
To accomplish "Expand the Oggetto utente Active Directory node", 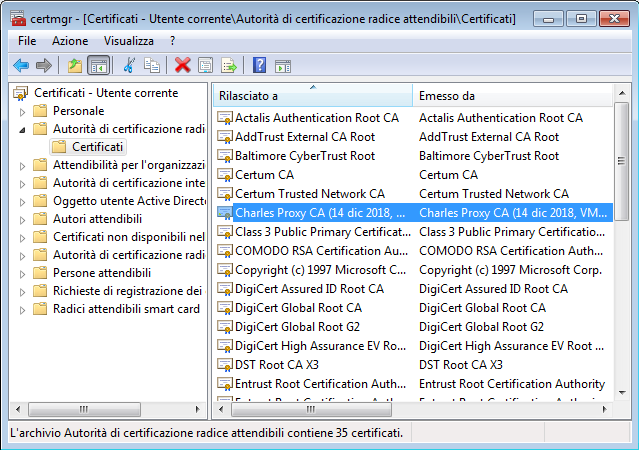I will click(x=23, y=202).
